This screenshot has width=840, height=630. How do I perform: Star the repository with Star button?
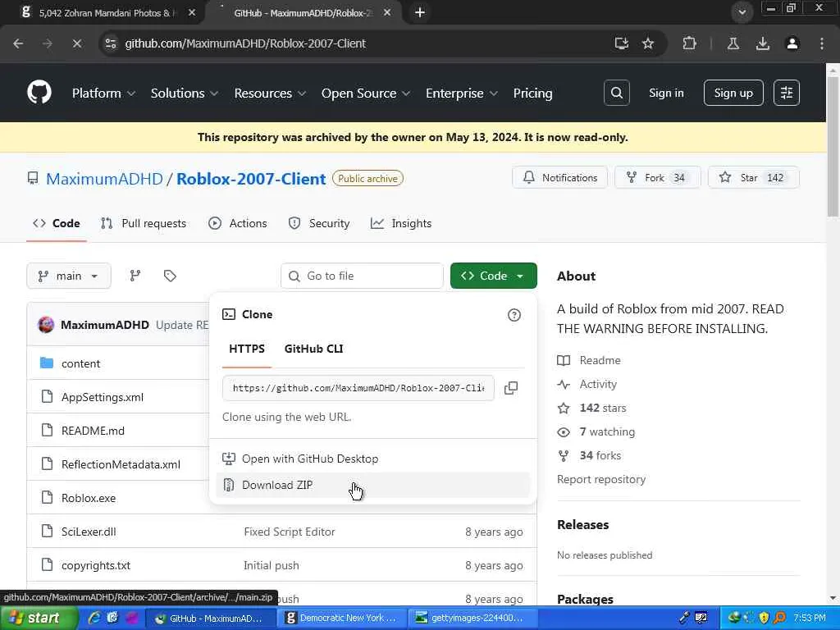click(754, 177)
